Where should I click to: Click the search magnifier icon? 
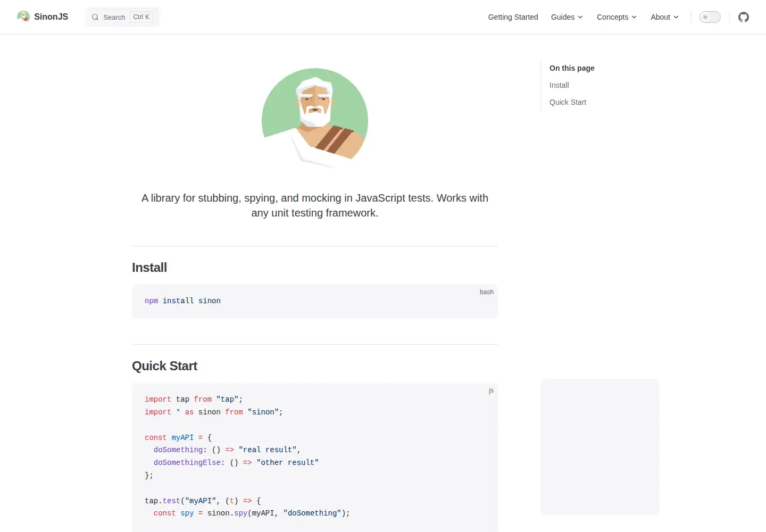point(95,17)
